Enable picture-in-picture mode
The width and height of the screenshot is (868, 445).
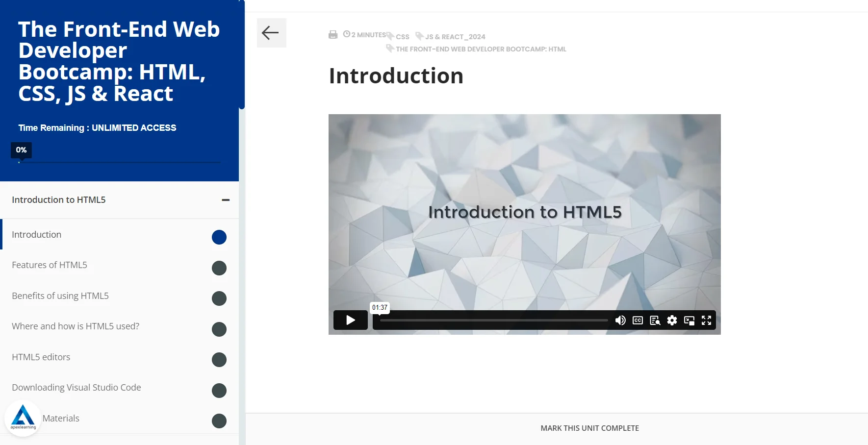[689, 320]
